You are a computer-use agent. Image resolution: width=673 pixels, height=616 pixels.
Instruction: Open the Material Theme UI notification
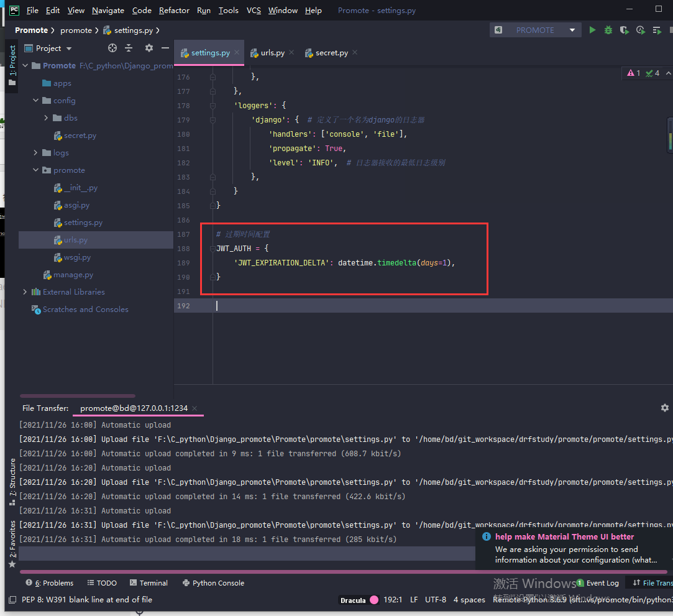(574, 549)
